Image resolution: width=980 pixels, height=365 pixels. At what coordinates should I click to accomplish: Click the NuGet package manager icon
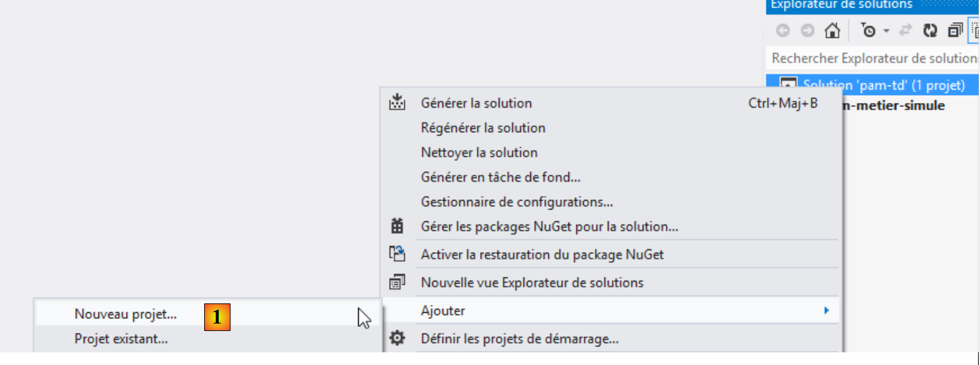[398, 227]
